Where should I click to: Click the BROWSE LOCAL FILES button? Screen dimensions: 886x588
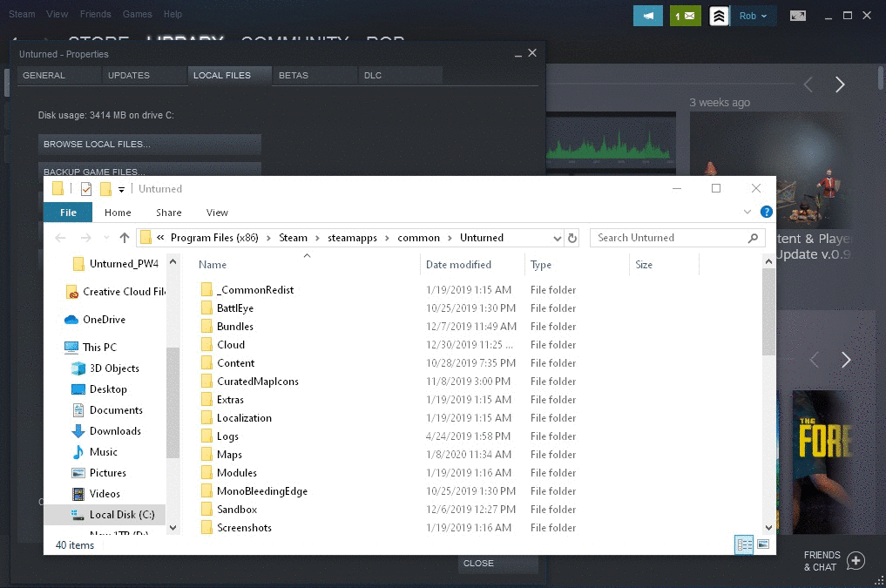(149, 144)
